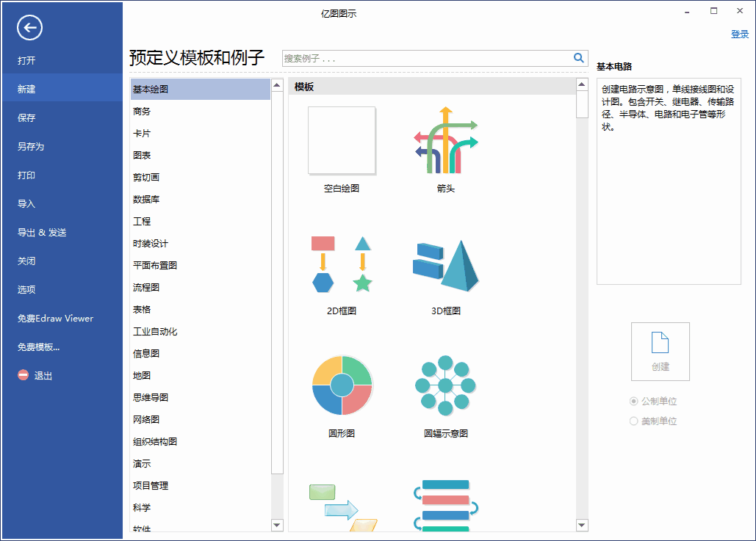Click template pane scroll-down arrow

582,525
